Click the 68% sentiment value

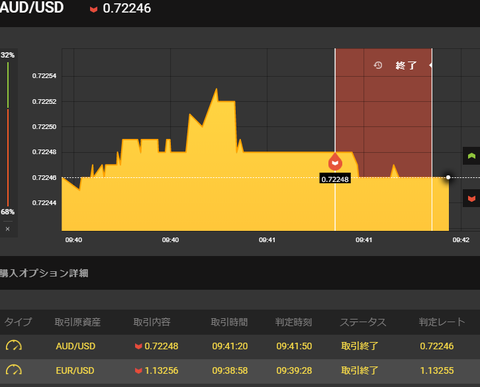7,212
